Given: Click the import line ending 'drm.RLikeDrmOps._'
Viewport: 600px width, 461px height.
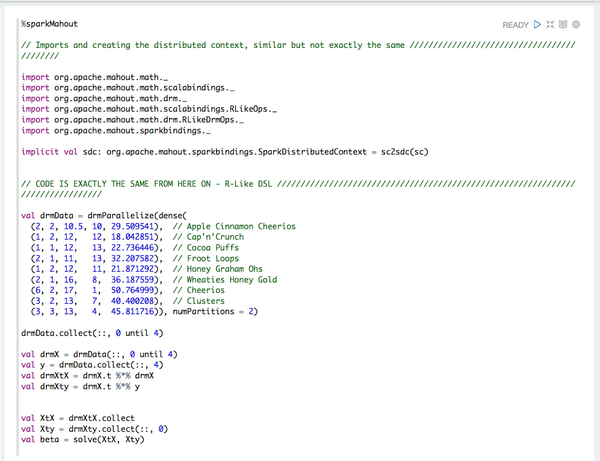Looking at the screenshot, I should (x=132, y=120).
